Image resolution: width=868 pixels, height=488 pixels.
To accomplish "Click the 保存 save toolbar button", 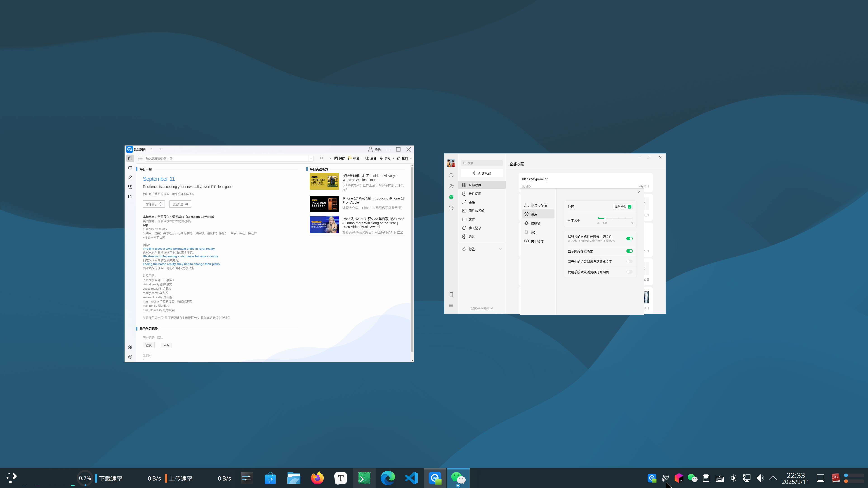I will pos(339,158).
